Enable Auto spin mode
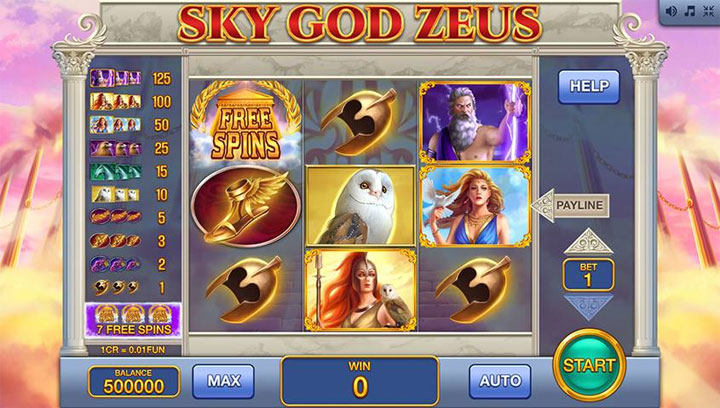720x408 pixels. coord(500,381)
